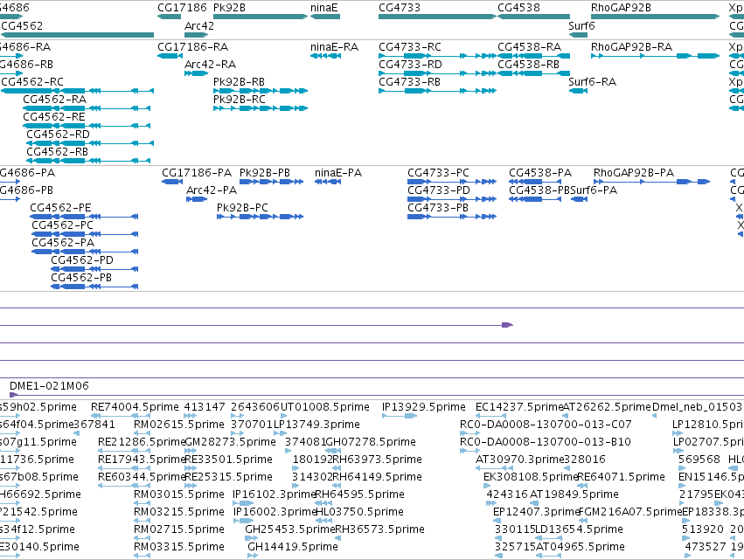Select EST RM02615.5prime
Screen dimensions: 744x560
tap(179, 425)
